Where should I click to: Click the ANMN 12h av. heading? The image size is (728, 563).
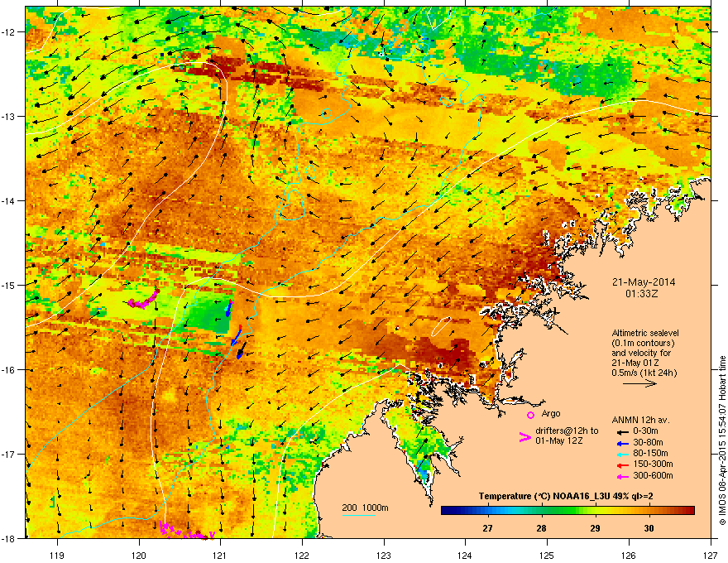[x=640, y=420]
